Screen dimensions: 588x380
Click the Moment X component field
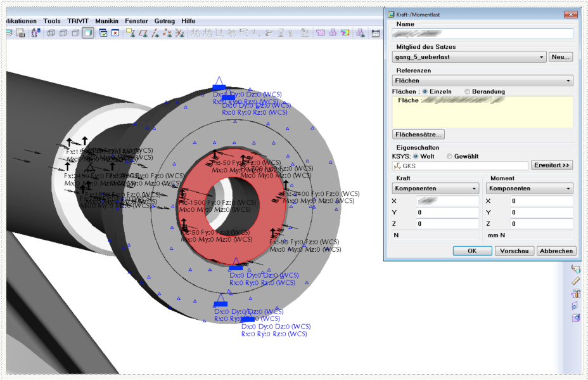coord(542,201)
